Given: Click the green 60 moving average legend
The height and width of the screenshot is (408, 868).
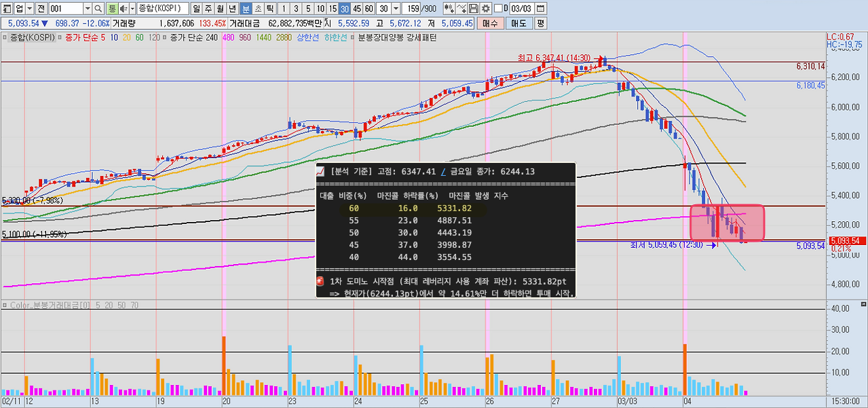Looking at the screenshot, I should point(139,37).
